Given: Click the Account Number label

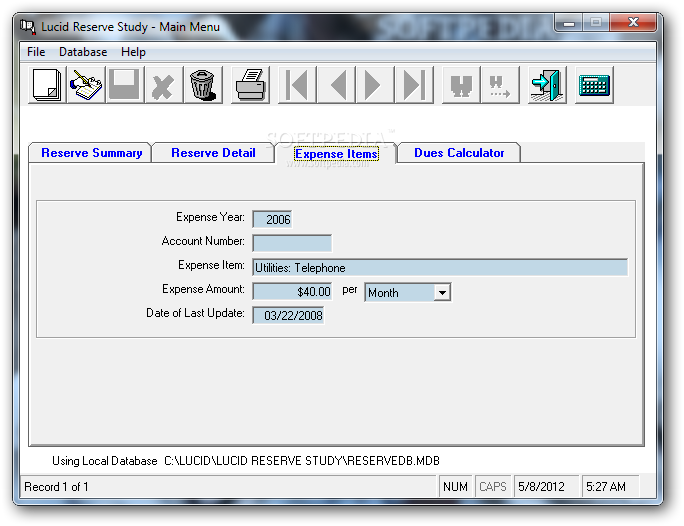Looking at the screenshot, I should pos(203,241).
